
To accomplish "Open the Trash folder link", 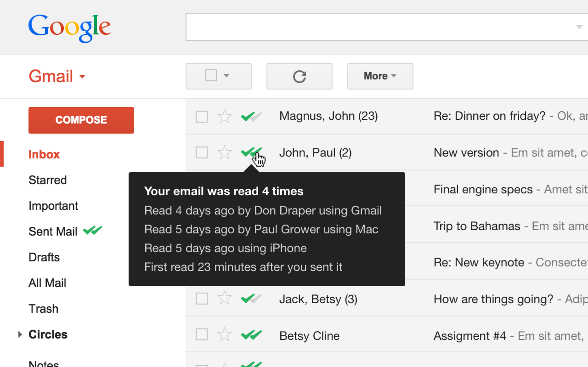I will tap(43, 308).
